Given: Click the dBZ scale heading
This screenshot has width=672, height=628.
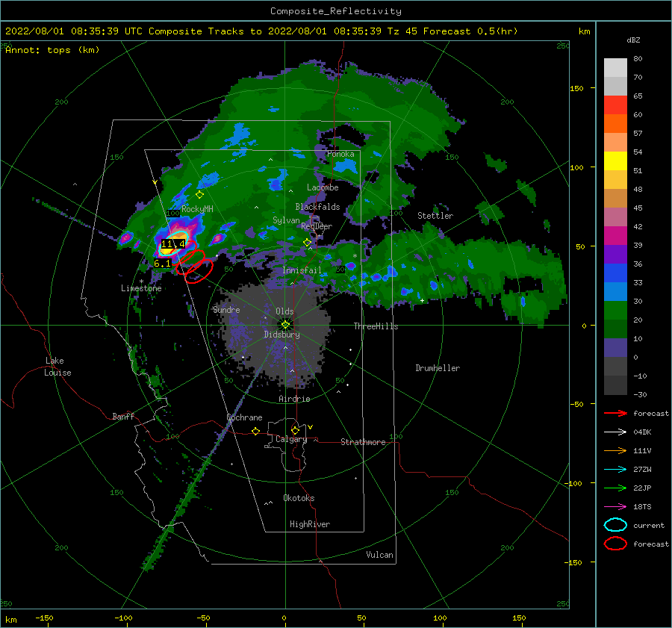Looking at the screenshot, I should pyautogui.click(x=633, y=40).
